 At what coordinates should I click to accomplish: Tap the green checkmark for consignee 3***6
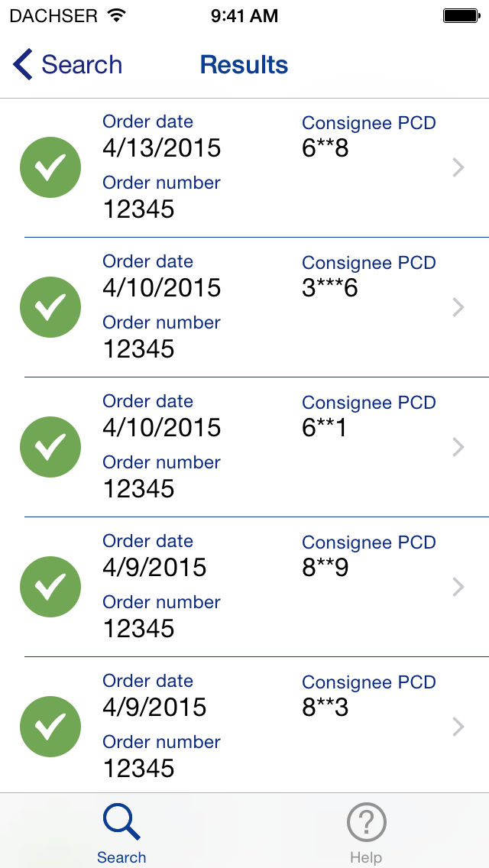[50, 307]
